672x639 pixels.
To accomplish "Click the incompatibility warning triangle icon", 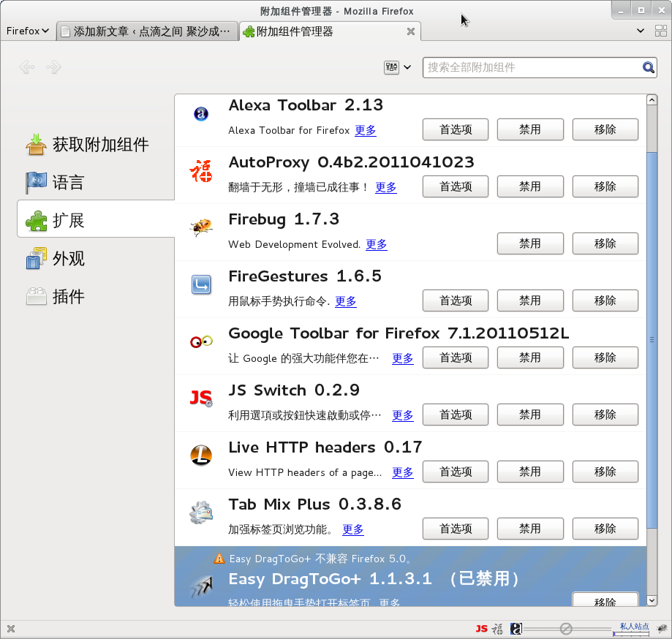I will point(219,559).
